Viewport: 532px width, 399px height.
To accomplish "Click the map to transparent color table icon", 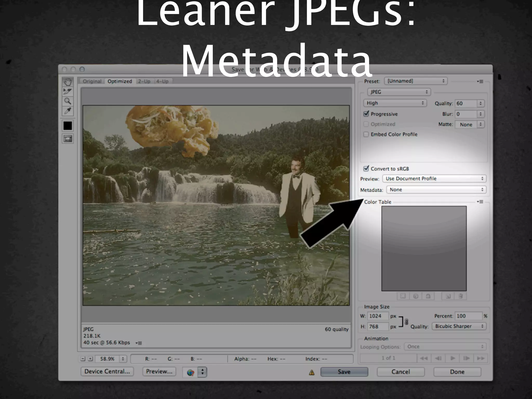I will tap(403, 296).
